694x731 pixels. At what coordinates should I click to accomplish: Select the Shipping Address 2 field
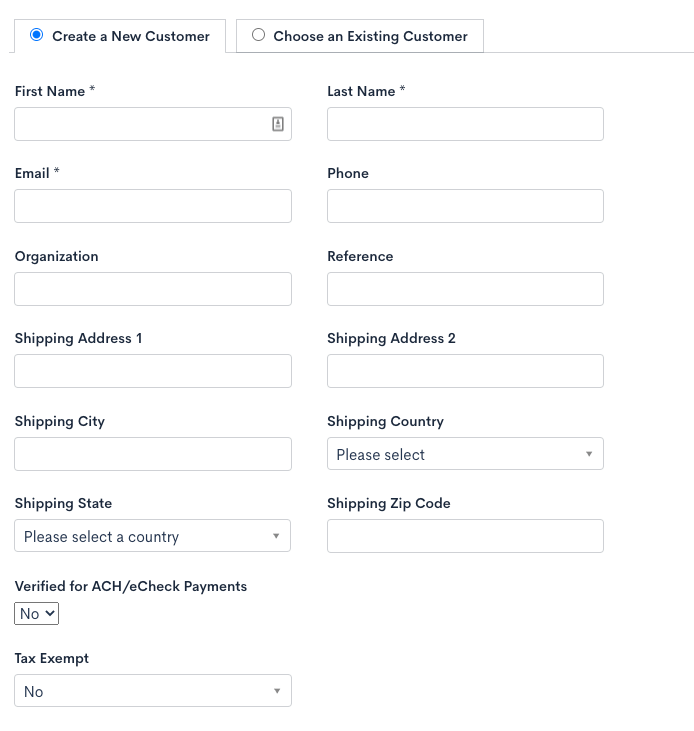pos(465,371)
